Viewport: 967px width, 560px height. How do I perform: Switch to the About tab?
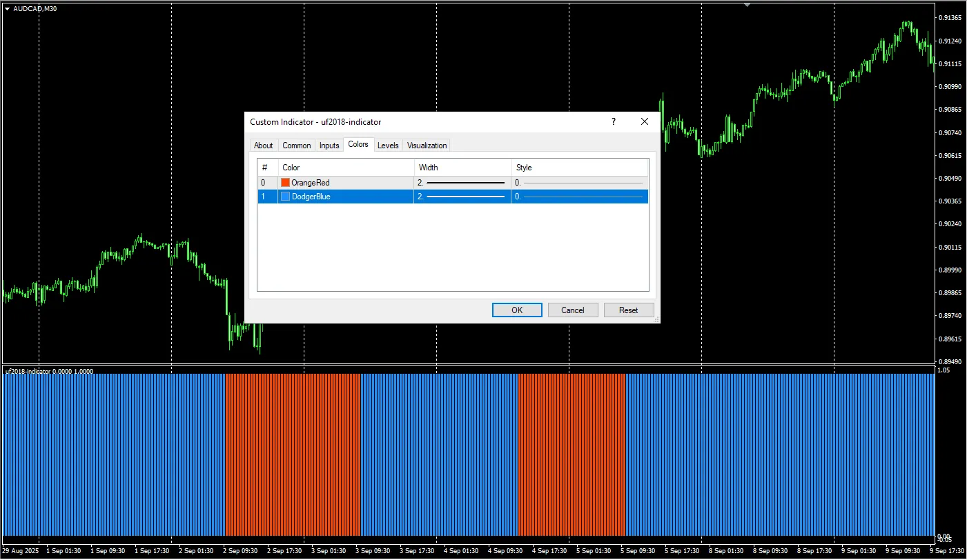[263, 146]
